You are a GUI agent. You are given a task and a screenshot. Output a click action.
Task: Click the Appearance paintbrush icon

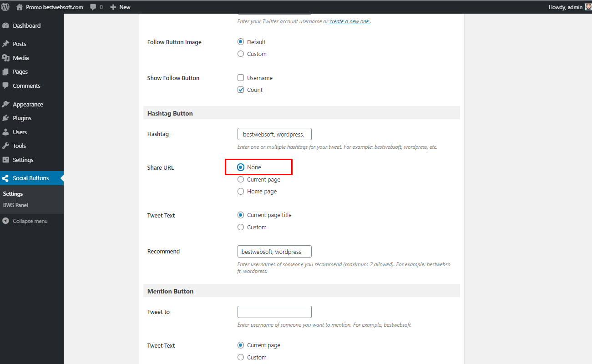5,104
